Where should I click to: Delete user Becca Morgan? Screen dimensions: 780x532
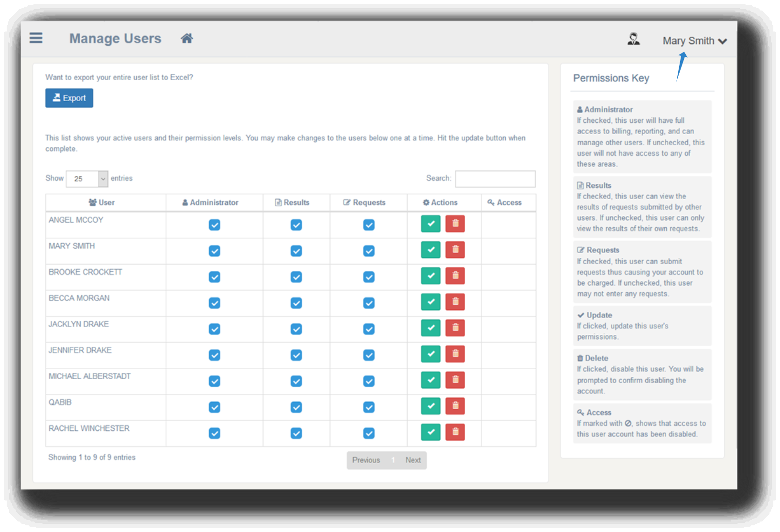(455, 302)
